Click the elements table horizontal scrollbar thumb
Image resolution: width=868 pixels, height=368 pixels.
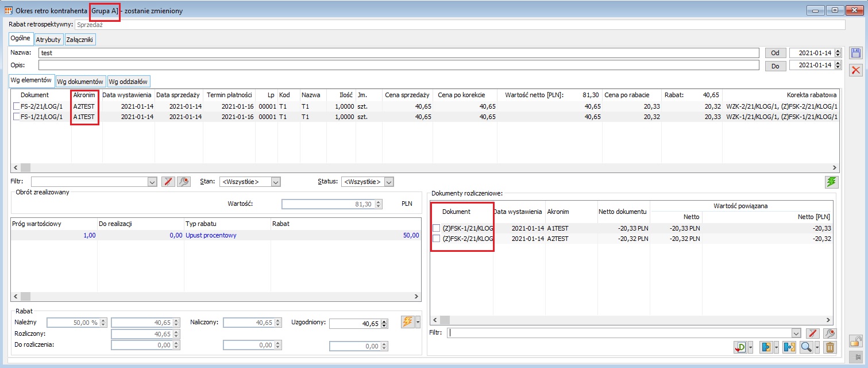pyautogui.click(x=25, y=167)
